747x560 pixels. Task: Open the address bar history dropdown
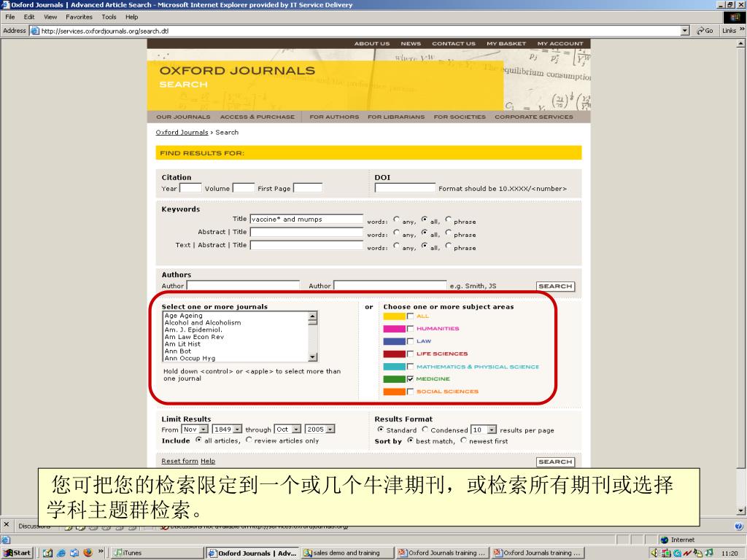click(685, 31)
